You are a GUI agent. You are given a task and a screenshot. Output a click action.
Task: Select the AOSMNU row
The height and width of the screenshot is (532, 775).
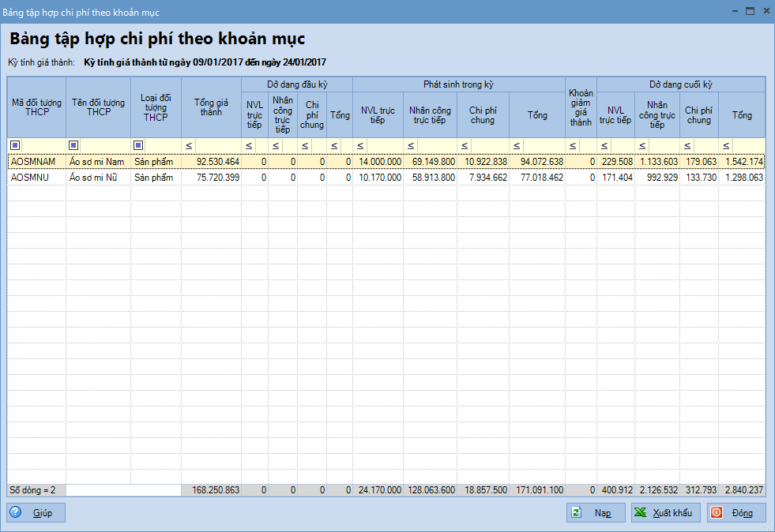tap(36, 178)
